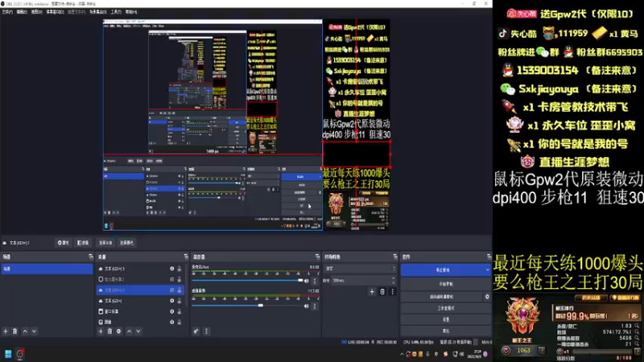Show hidden icons with the system tray chevron

[402, 354]
